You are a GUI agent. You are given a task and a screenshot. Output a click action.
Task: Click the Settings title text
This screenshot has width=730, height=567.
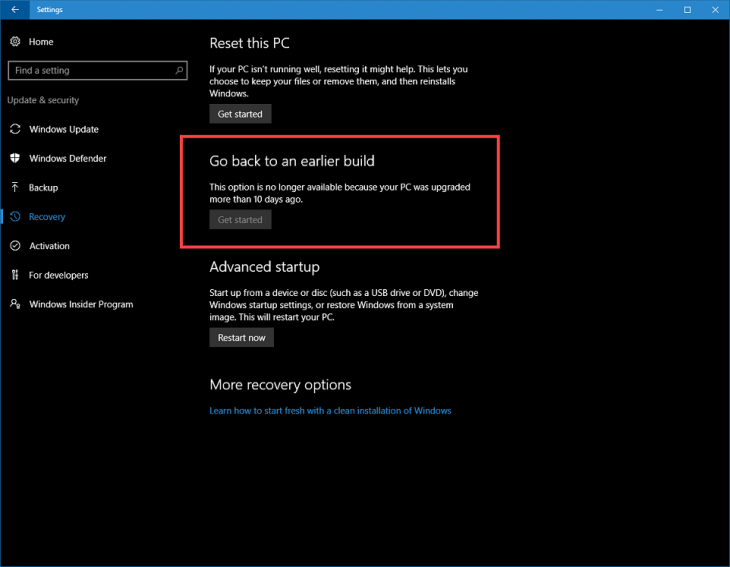tap(49, 9)
